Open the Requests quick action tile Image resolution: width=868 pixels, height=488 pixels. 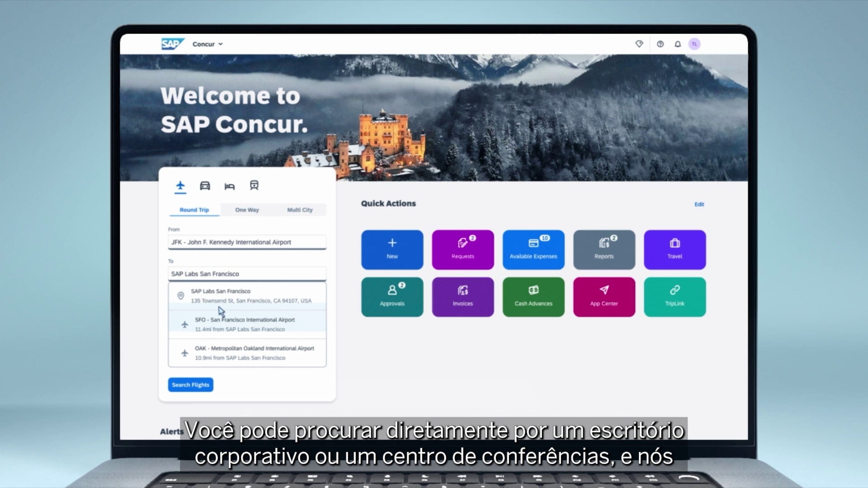point(462,249)
